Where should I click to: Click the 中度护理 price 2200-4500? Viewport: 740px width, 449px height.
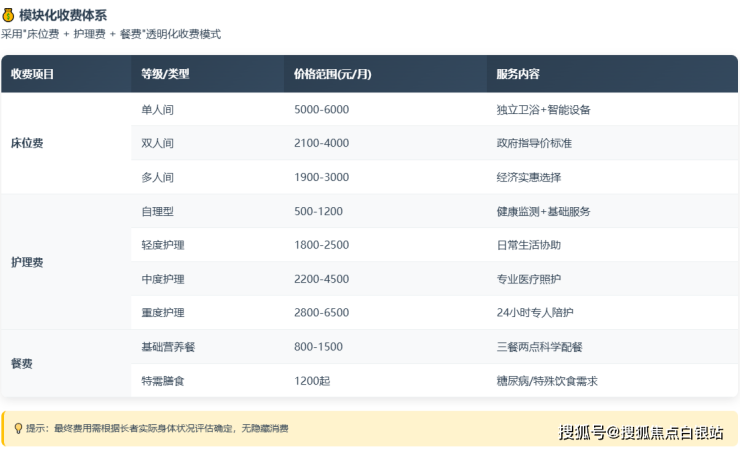[321, 279]
